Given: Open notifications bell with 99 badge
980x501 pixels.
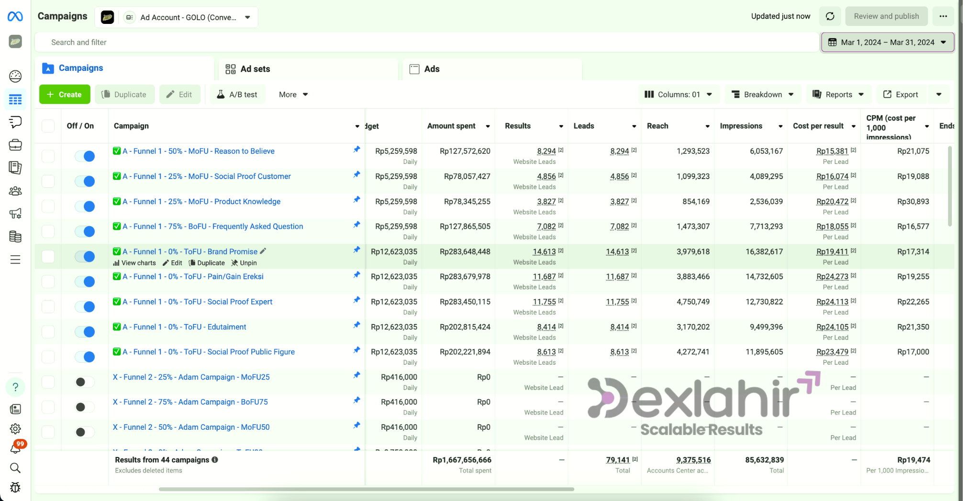Looking at the screenshot, I should pos(15,448).
